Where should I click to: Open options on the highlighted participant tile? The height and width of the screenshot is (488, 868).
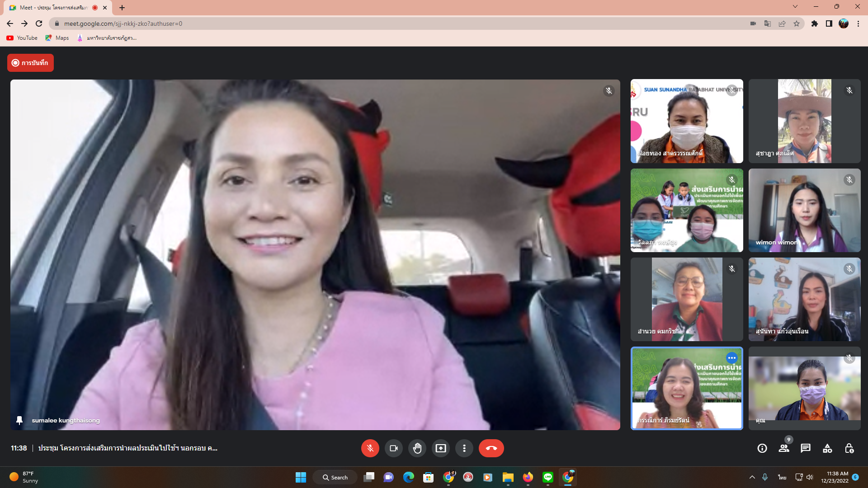click(731, 358)
